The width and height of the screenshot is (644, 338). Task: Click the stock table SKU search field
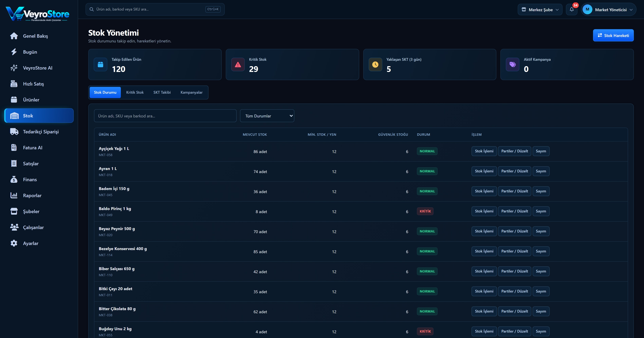tap(165, 116)
